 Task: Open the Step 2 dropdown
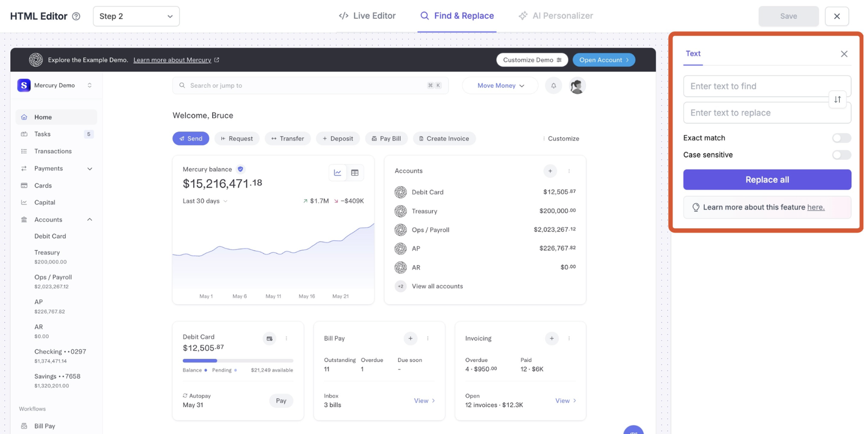point(136,16)
